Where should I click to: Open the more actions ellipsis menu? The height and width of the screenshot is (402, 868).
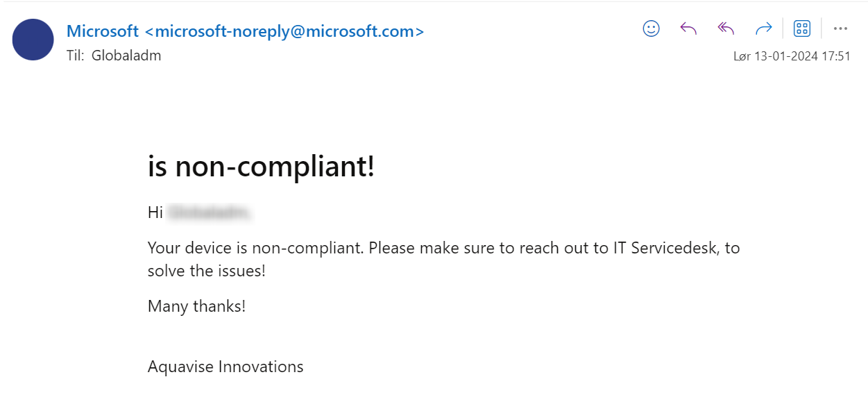[840, 28]
